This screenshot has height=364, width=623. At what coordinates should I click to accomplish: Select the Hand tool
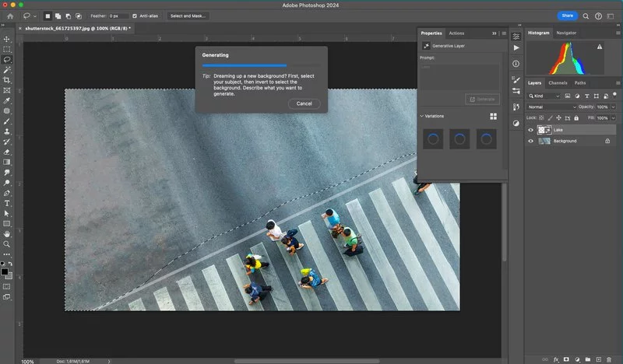[7, 233]
